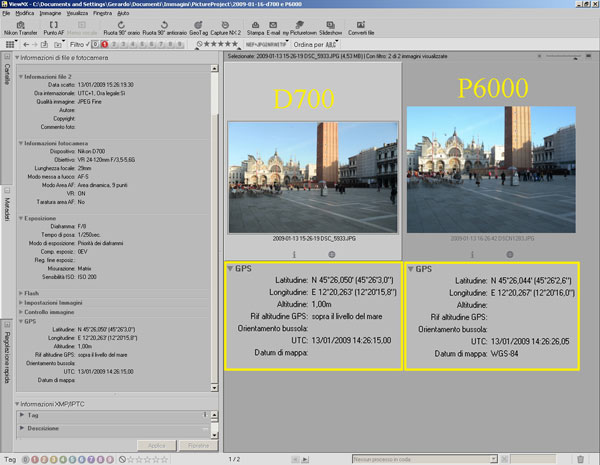The height and width of the screenshot is (465, 600).
Task: Toggle filter tag 3
Action: click(123, 44)
